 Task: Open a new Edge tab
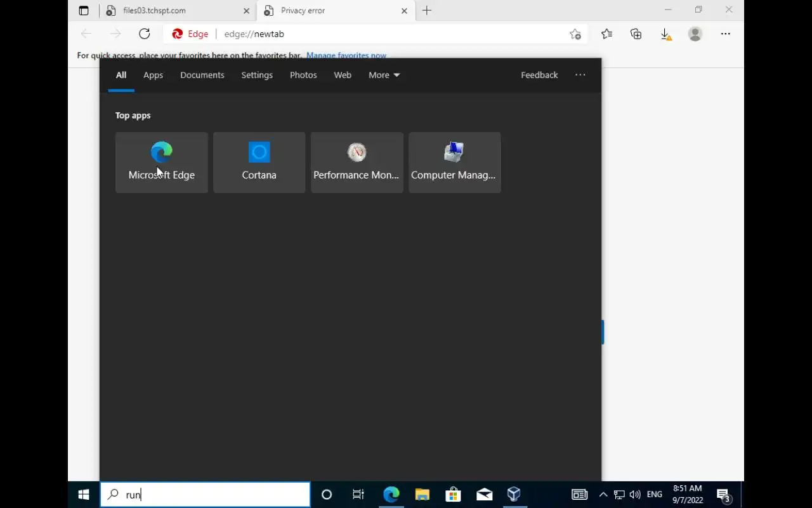click(x=427, y=11)
